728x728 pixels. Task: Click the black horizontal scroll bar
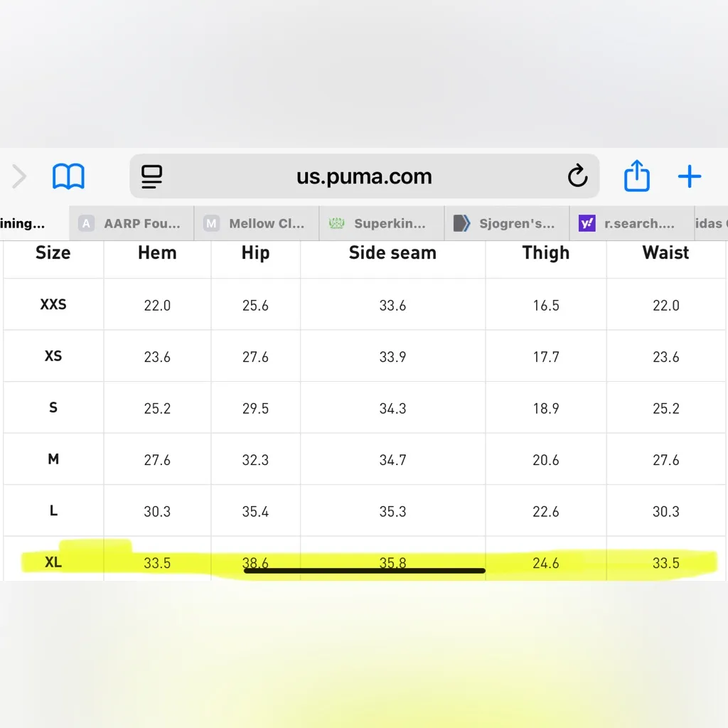[364, 570]
